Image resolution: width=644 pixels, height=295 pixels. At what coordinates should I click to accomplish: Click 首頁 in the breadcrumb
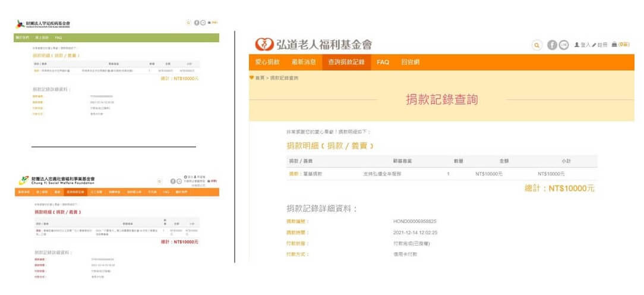pos(260,78)
